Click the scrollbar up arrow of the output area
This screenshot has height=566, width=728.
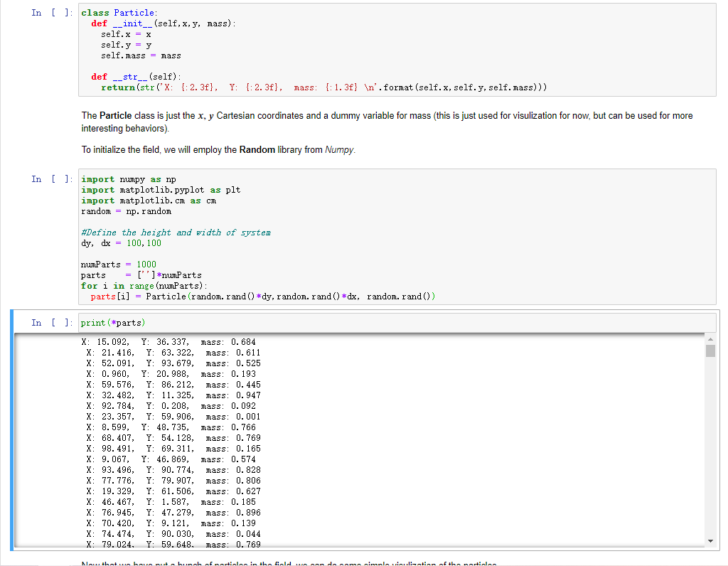pos(711,339)
